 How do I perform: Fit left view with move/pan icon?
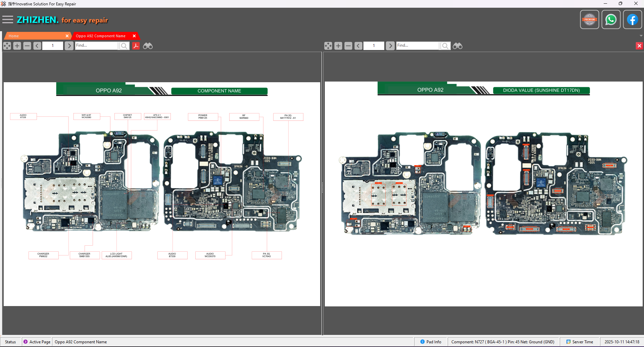pyautogui.click(x=7, y=46)
